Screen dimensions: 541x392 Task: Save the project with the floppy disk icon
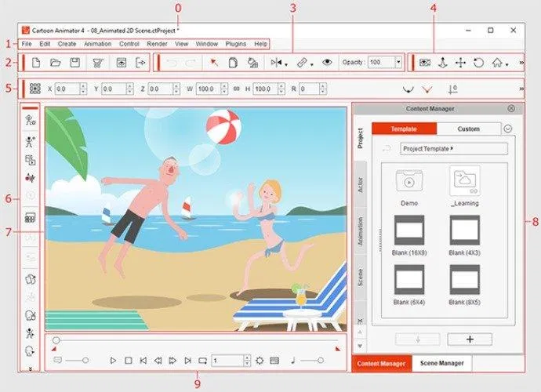click(x=74, y=63)
